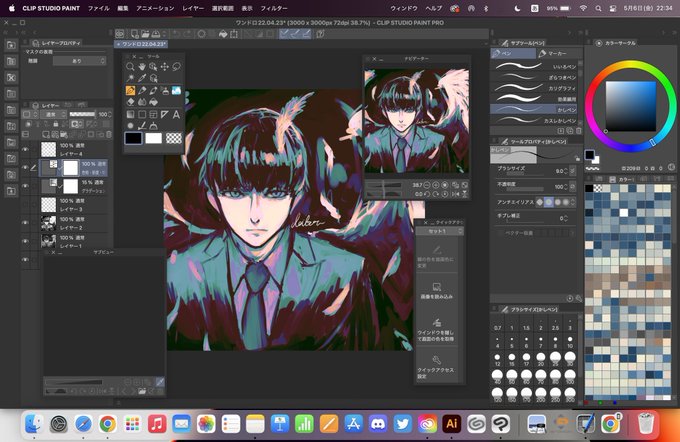Click Fill paint bucket icon in command bar
Screen dimensions: 680x442
point(223,34)
